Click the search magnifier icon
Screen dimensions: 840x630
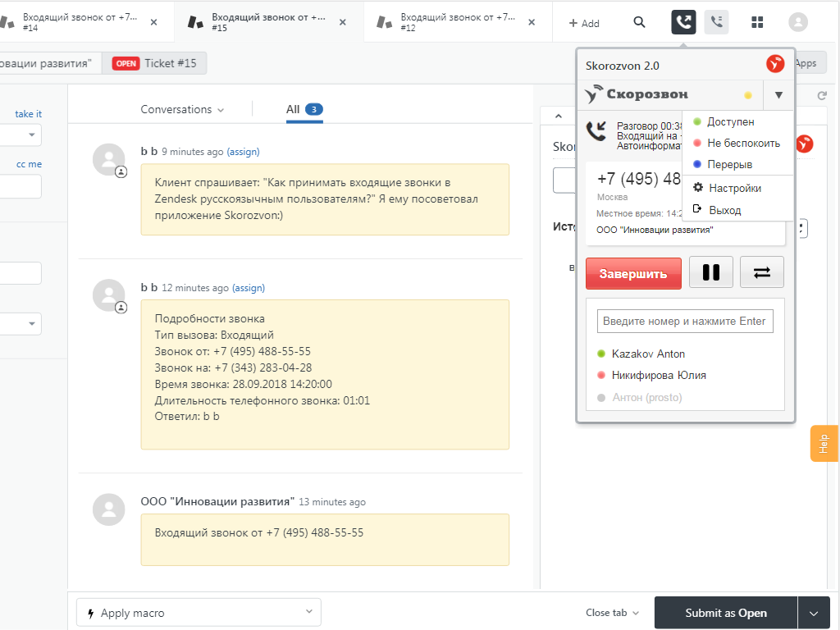(639, 22)
